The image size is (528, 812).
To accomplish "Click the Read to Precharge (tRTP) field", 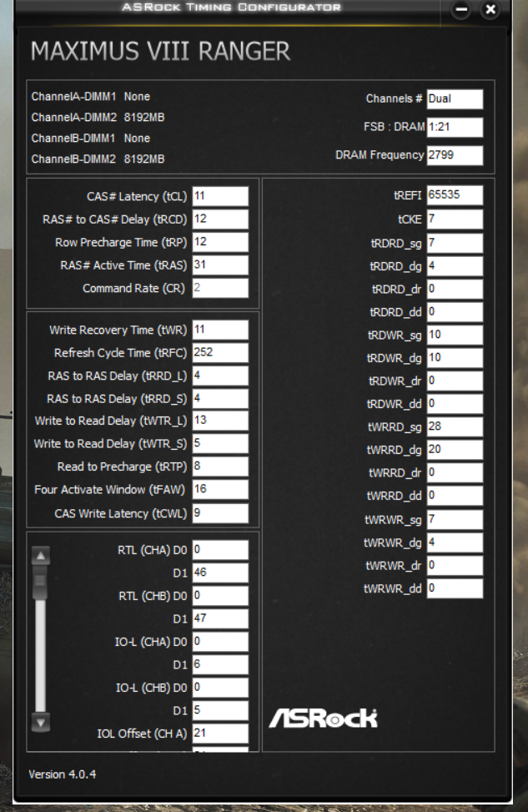I will (220, 466).
